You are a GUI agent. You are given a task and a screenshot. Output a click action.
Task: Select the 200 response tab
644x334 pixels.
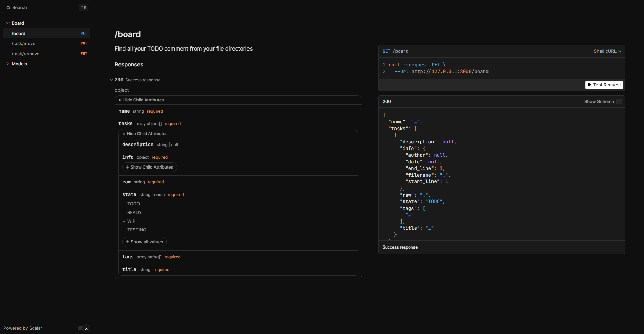click(x=387, y=101)
